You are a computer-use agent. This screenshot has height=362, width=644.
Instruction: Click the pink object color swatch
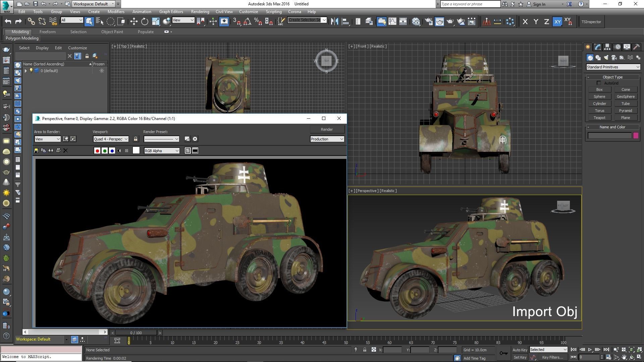tap(636, 135)
